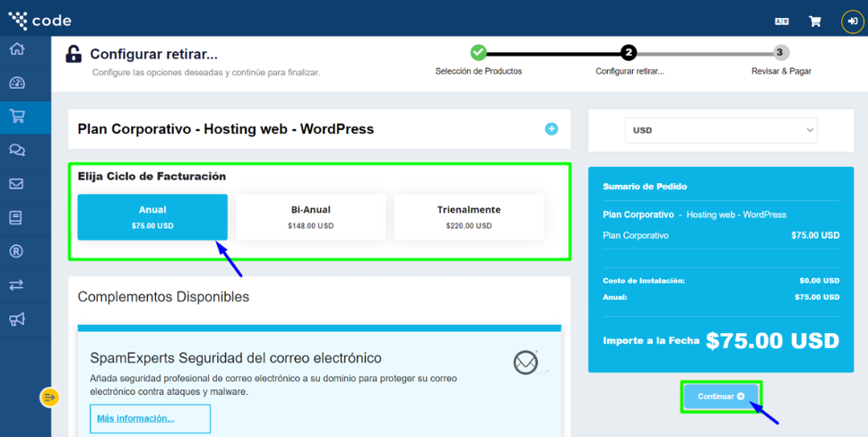Click the Continuar button
Screen dimensions: 868x437
coord(721,396)
